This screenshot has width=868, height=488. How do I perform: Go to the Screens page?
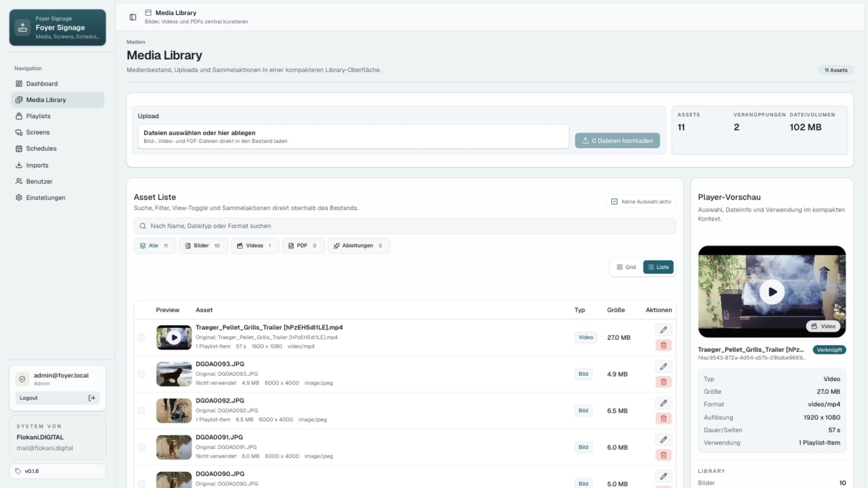click(57, 132)
